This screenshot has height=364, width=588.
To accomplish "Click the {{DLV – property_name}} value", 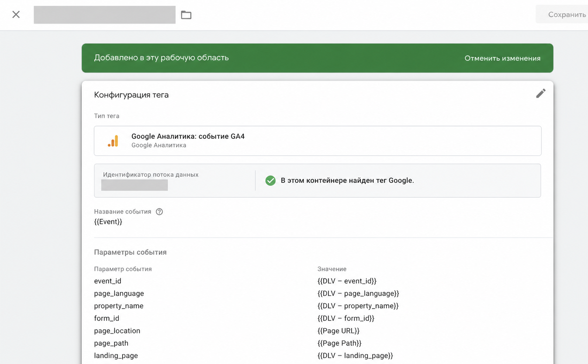I will (358, 306).
